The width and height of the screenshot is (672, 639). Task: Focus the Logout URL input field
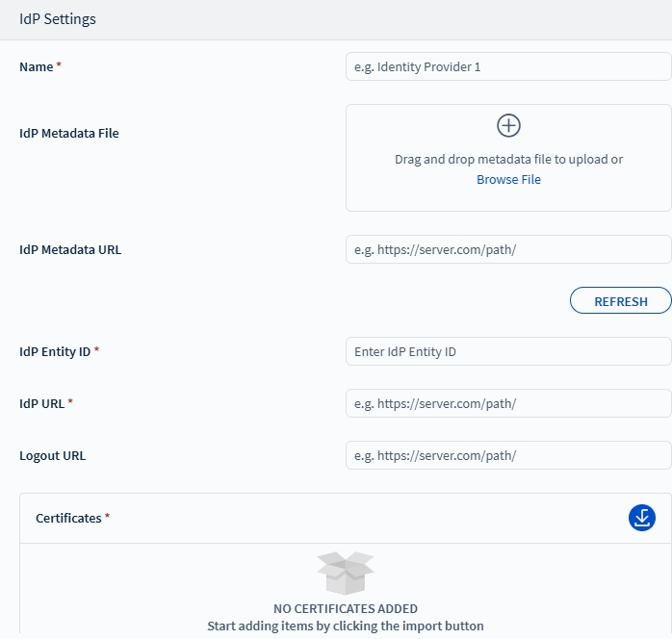pyautogui.click(x=508, y=455)
